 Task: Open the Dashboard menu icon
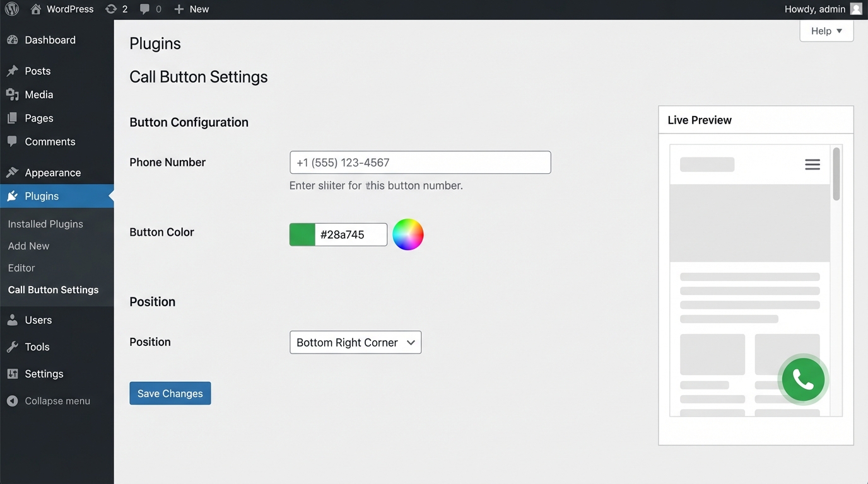[13, 40]
